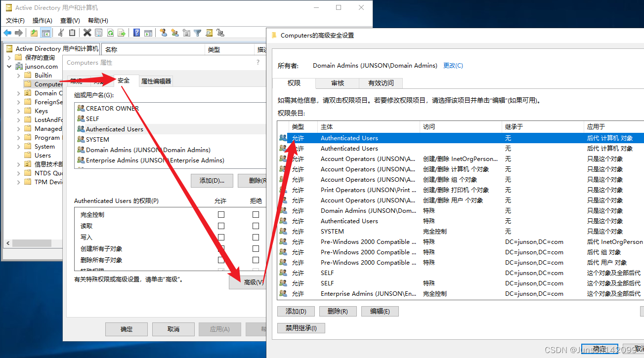Check the 拒绝 box for 读取
This screenshot has height=358, width=644.
click(x=256, y=226)
